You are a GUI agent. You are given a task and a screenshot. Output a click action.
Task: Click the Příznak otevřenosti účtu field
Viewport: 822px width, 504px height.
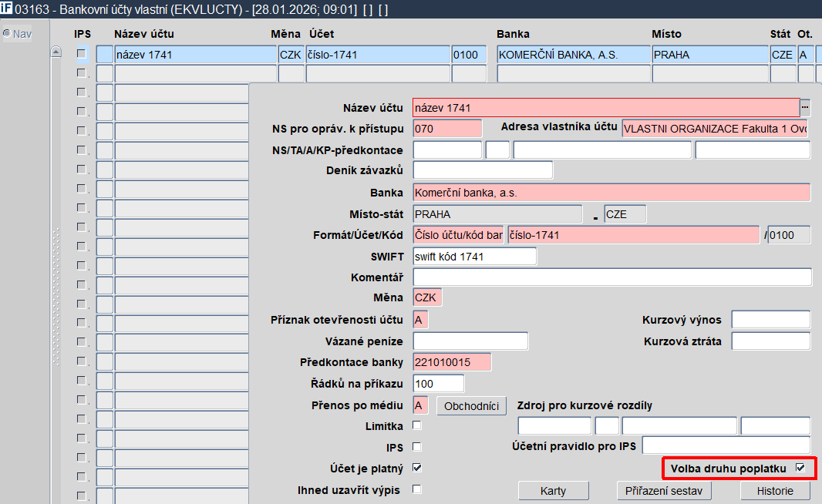[420, 320]
